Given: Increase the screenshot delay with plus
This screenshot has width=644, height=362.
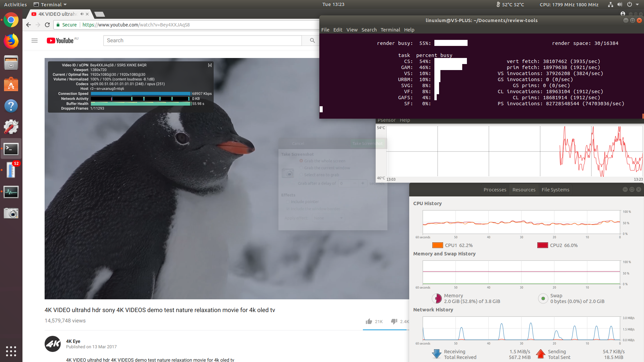Looking at the screenshot, I should [x=363, y=183].
